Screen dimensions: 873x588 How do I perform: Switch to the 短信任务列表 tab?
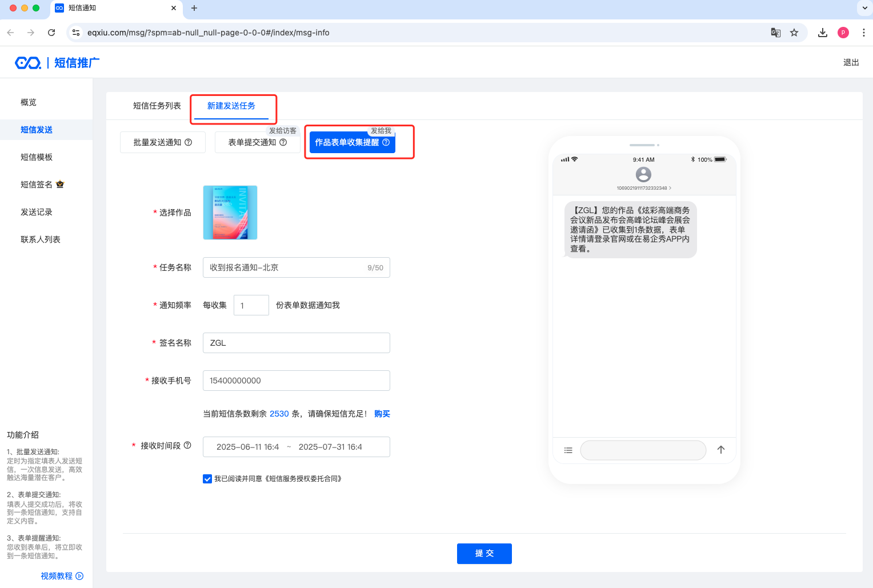click(x=157, y=106)
